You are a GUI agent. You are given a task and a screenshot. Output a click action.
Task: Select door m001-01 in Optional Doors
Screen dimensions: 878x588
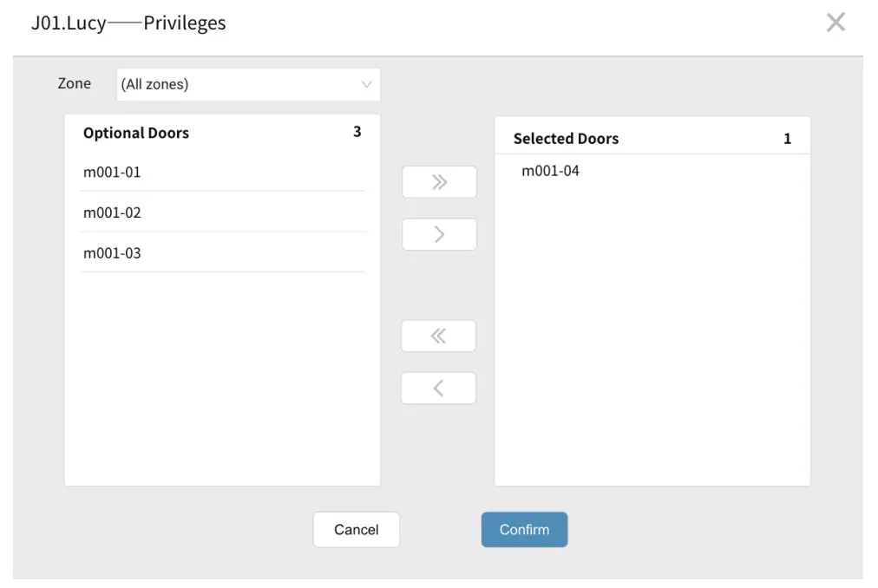coord(112,172)
